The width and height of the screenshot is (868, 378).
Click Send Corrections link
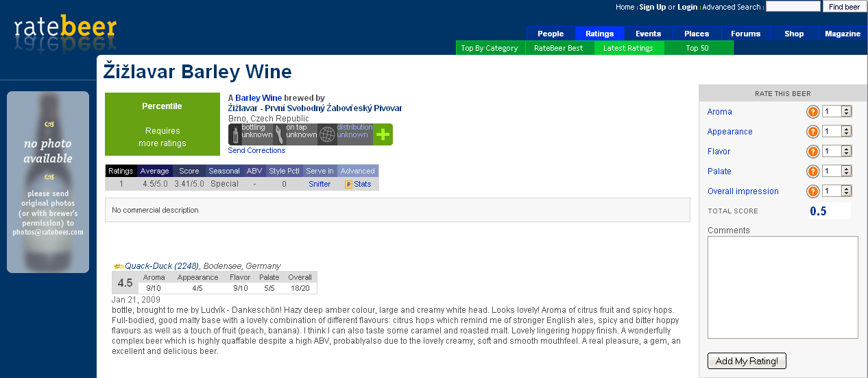pos(256,150)
